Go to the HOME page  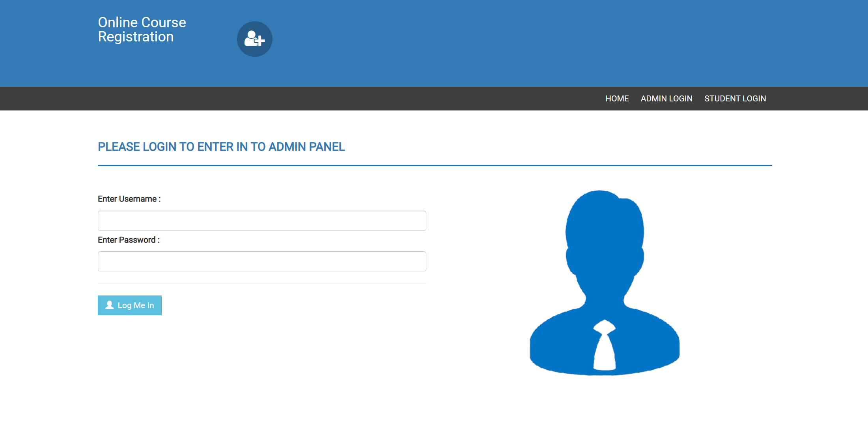click(617, 99)
